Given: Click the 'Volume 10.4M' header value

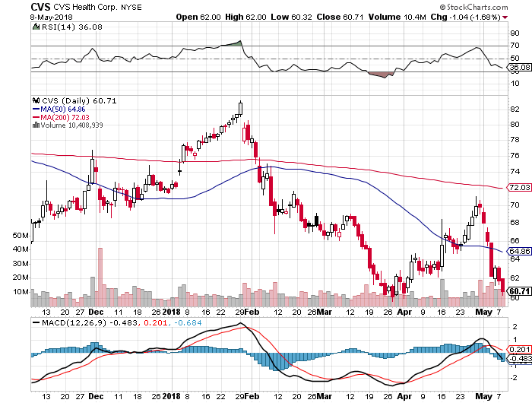Looking at the screenshot, I should tap(397, 17).
